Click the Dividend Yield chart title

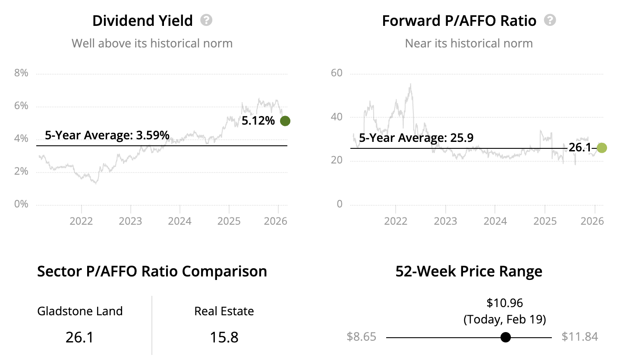click(x=142, y=21)
